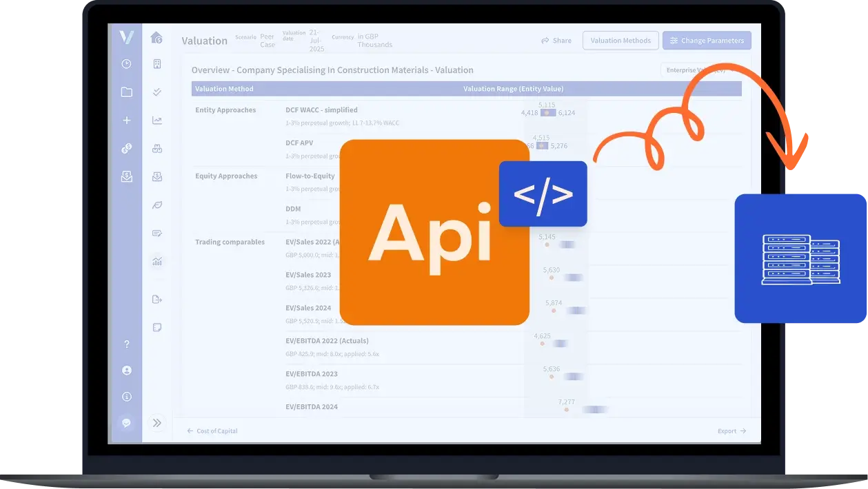The image size is (868, 489).
Task: Select the trend line chart icon
Action: (157, 121)
